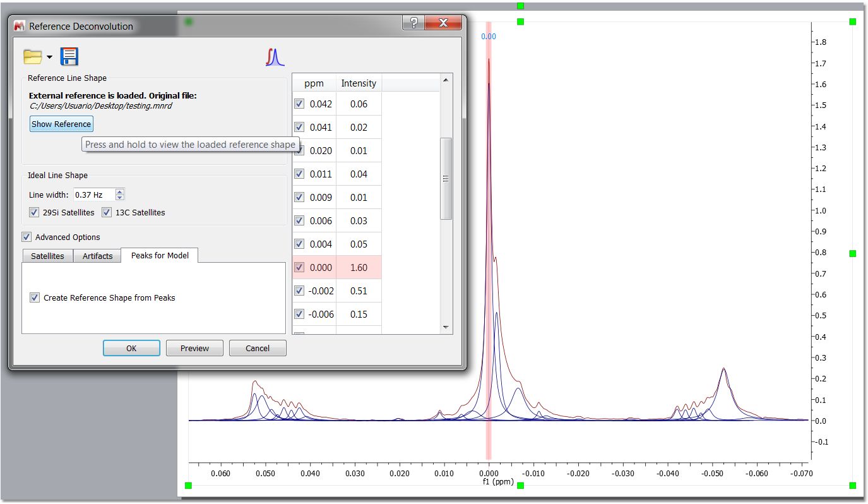Save reference using the floppy disk icon
The image size is (868, 504).
click(69, 56)
